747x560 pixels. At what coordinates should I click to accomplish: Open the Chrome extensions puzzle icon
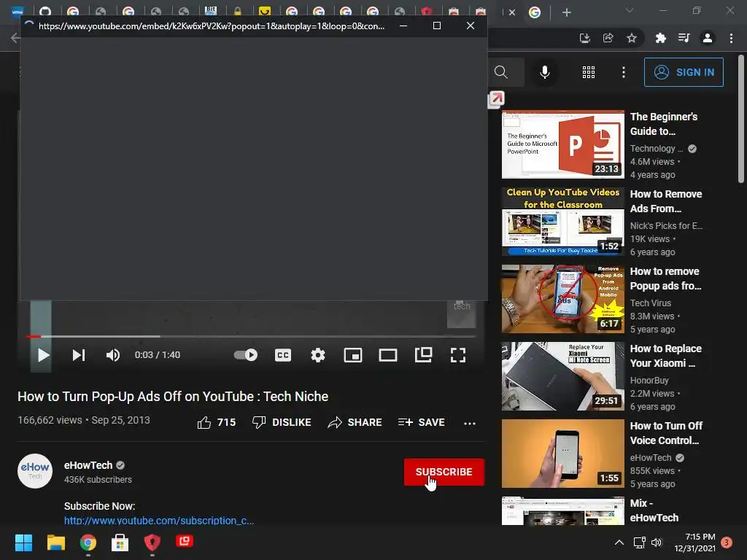tap(660, 38)
